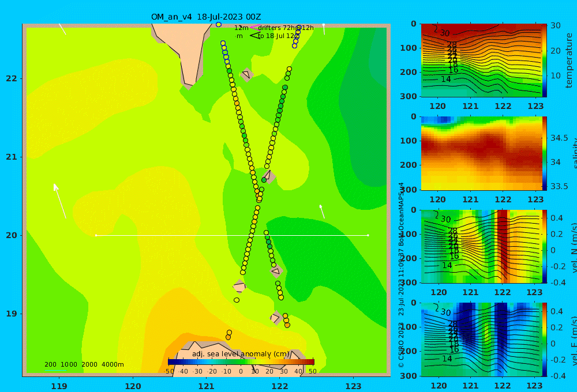This screenshot has height=392, width=577.
Task: Click the 'temperature' axis label
Action: pyautogui.click(x=569, y=61)
